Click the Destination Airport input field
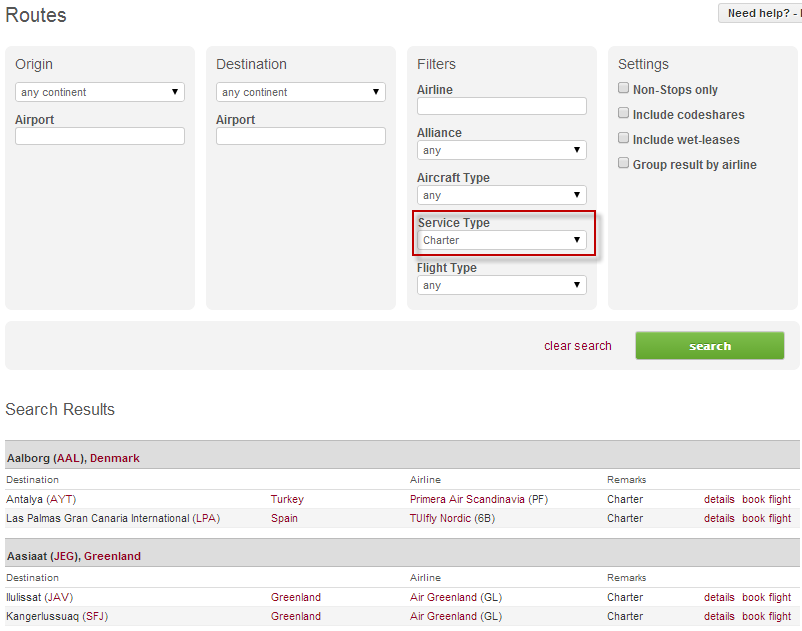Viewport: 802px width, 631px height. tap(301, 136)
